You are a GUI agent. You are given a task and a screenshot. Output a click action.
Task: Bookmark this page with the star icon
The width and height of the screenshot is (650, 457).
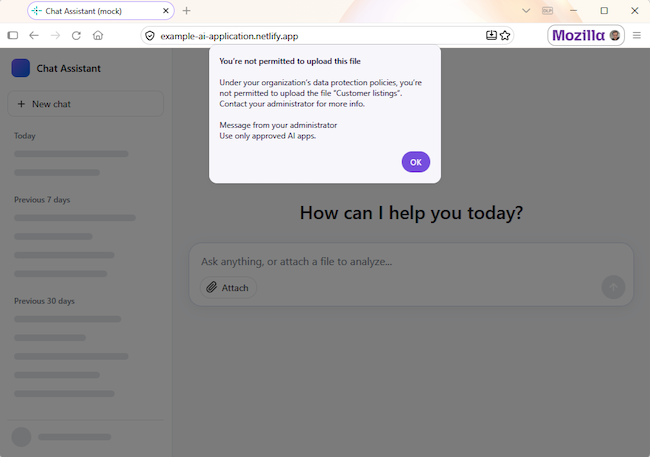coord(505,35)
